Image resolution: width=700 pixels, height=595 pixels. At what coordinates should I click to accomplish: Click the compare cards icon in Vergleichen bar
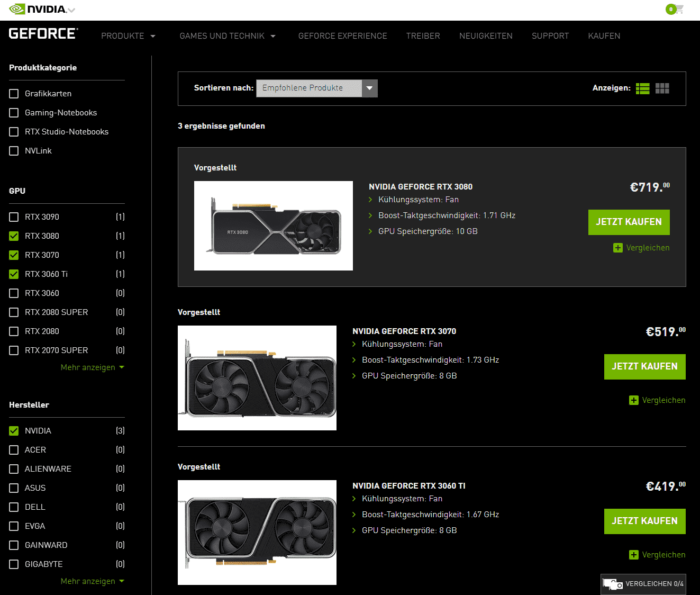point(613,584)
